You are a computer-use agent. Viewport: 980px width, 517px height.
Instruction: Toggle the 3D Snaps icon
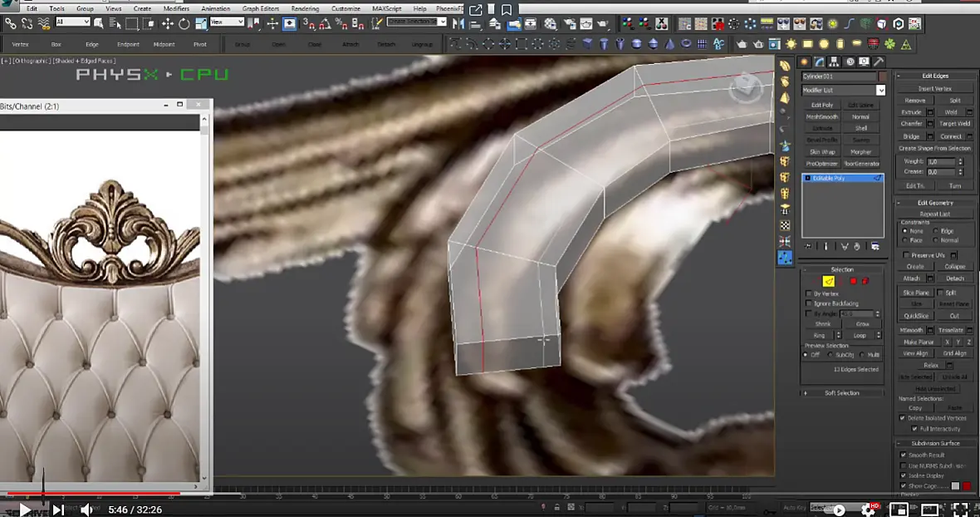pos(309,24)
